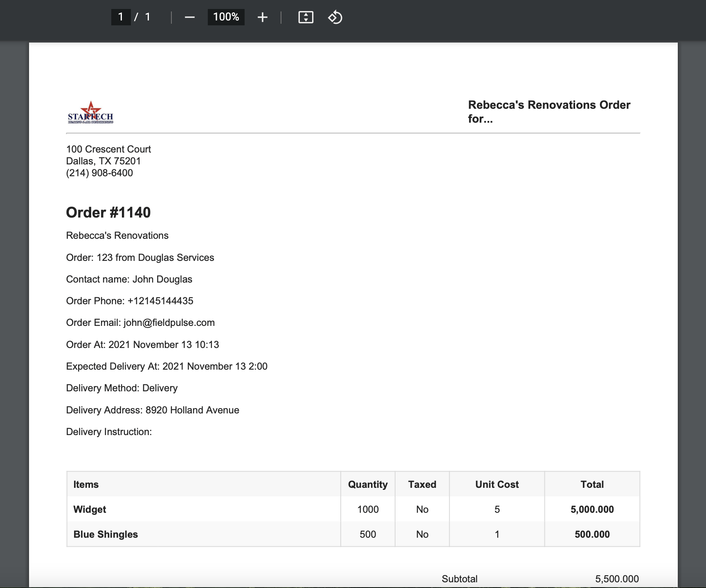Click the Blue Shingles item cell
This screenshot has width=706, height=588.
click(x=204, y=534)
